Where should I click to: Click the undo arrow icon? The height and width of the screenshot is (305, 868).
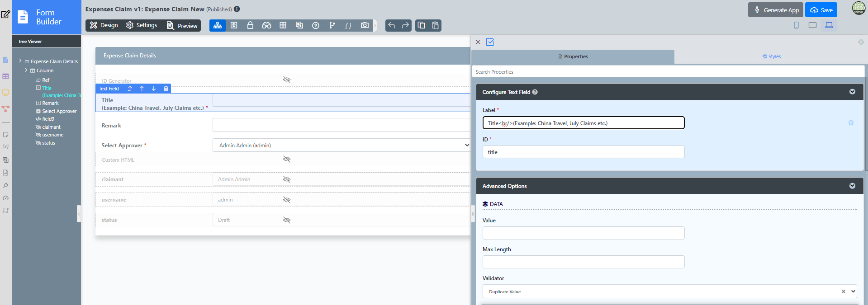[x=392, y=25]
